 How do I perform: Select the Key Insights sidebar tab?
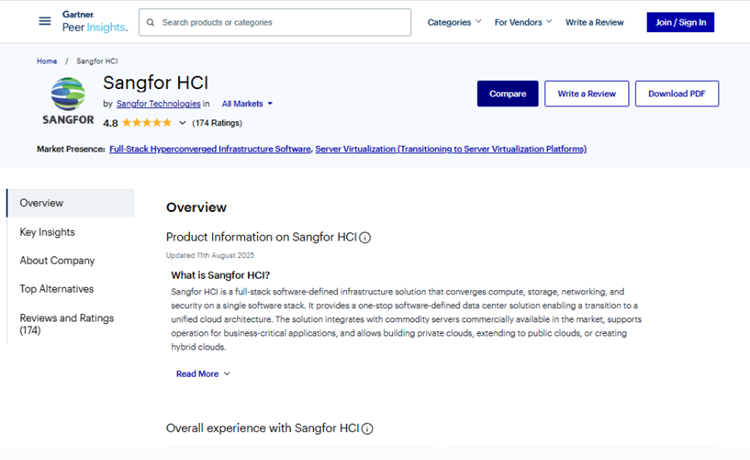pyautogui.click(x=47, y=232)
